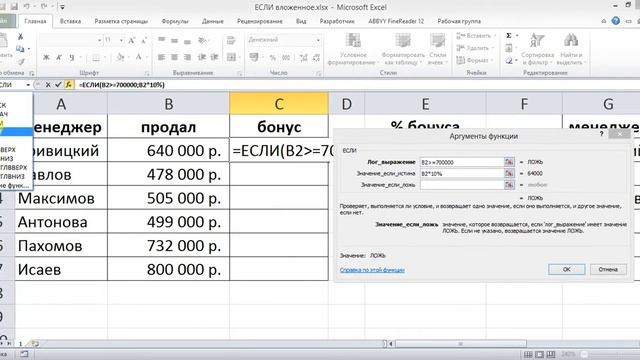Image resolution: width=640 pixels, height=360 pixels.
Task: Open Сортировка и фильтр dropdown
Action: (537, 50)
